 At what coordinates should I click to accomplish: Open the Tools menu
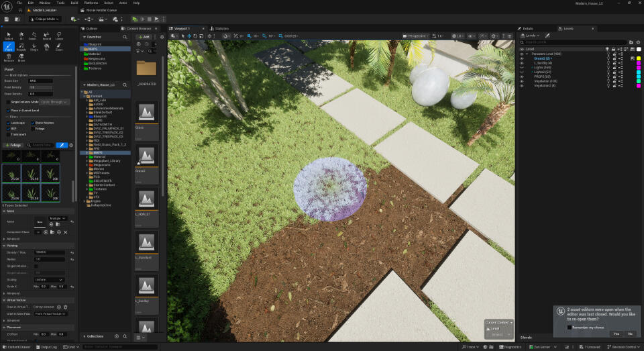pyautogui.click(x=60, y=3)
